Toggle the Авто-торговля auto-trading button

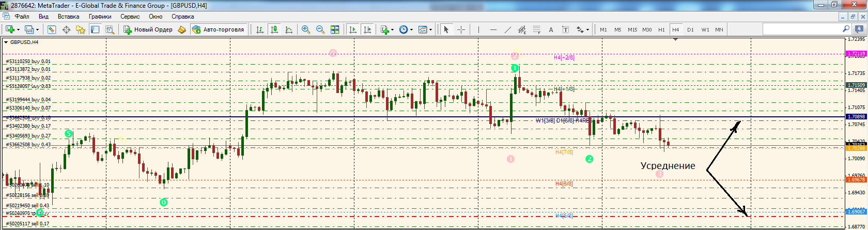click(x=218, y=29)
